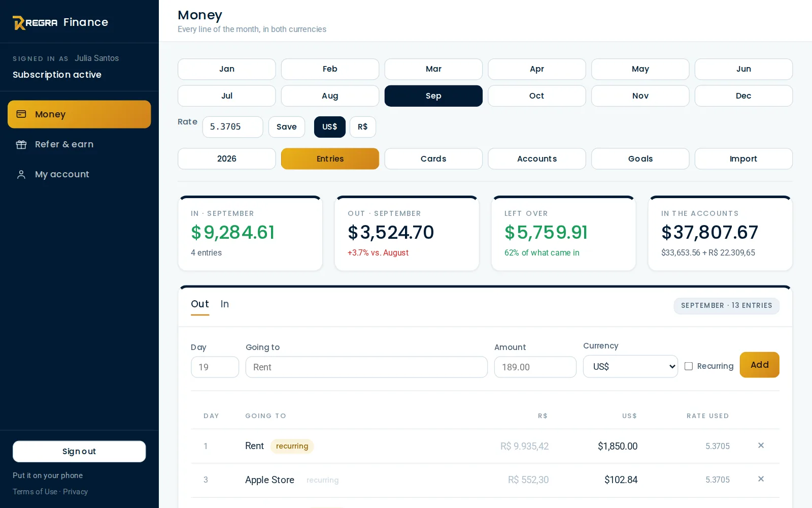The width and height of the screenshot is (812, 508).
Task: Click the faded recurring label on Apple Store
Action: (322, 480)
